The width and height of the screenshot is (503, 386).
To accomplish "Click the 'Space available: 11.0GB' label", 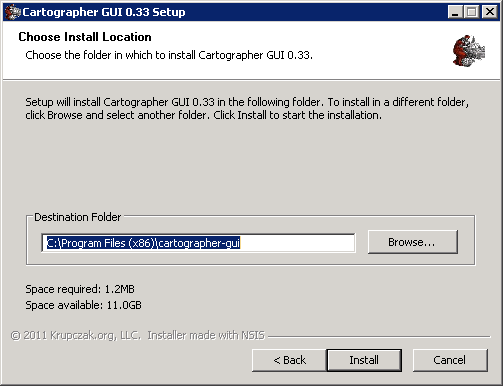I will [x=83, y=305].
